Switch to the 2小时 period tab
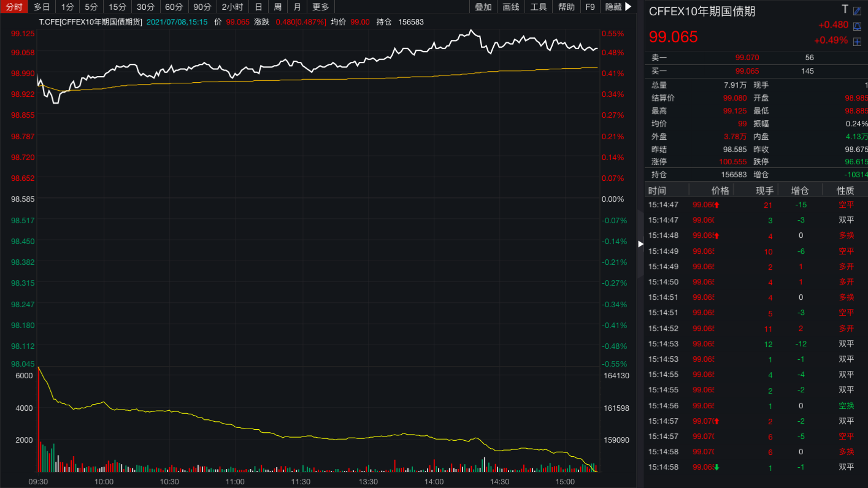 232,7
